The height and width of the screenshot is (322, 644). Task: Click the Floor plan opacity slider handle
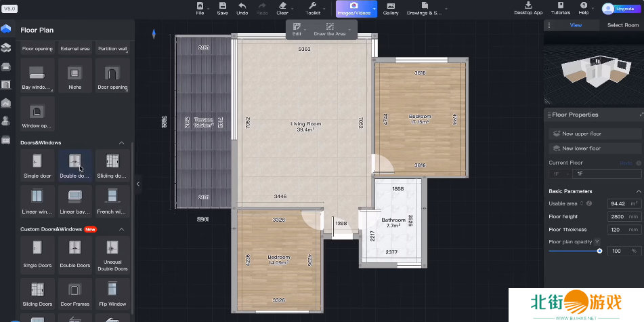click(599, 251)
